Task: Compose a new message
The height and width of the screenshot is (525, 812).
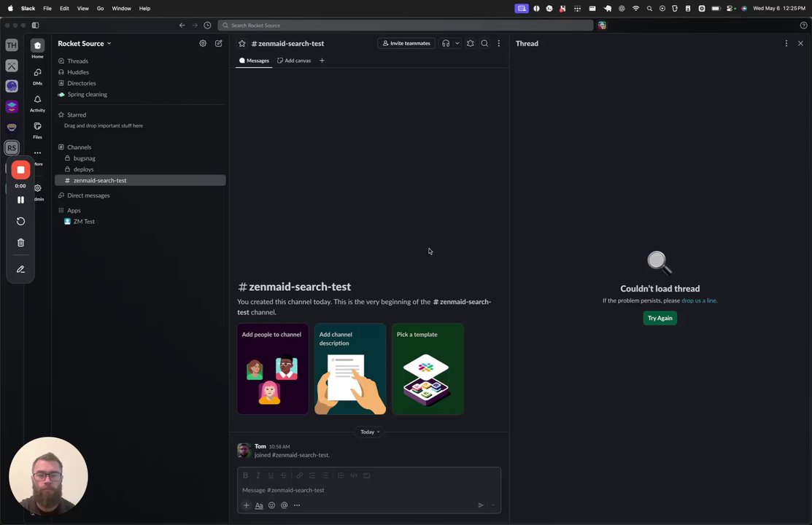Action: pyautogui.click(x=219, y=44)
